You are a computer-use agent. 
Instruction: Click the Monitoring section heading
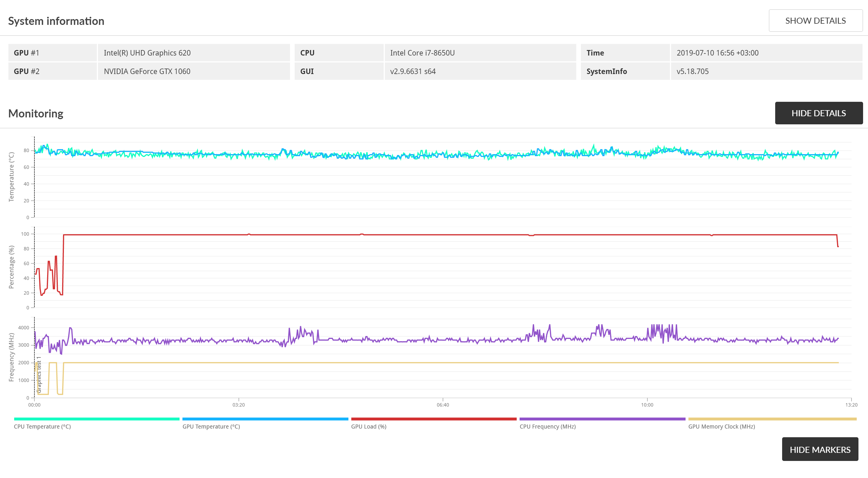coord(36,114)
